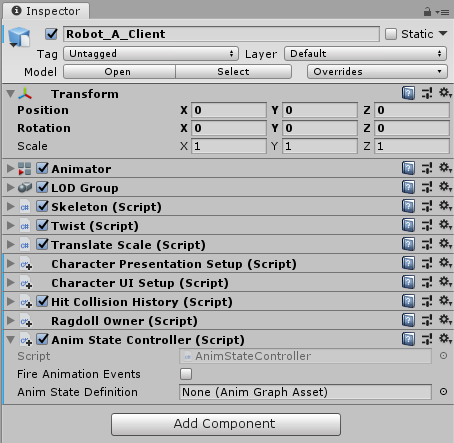Viewport: 454px width, 443px height.
Task: Click the Anim State Definition object field
Action: point(305,392)
